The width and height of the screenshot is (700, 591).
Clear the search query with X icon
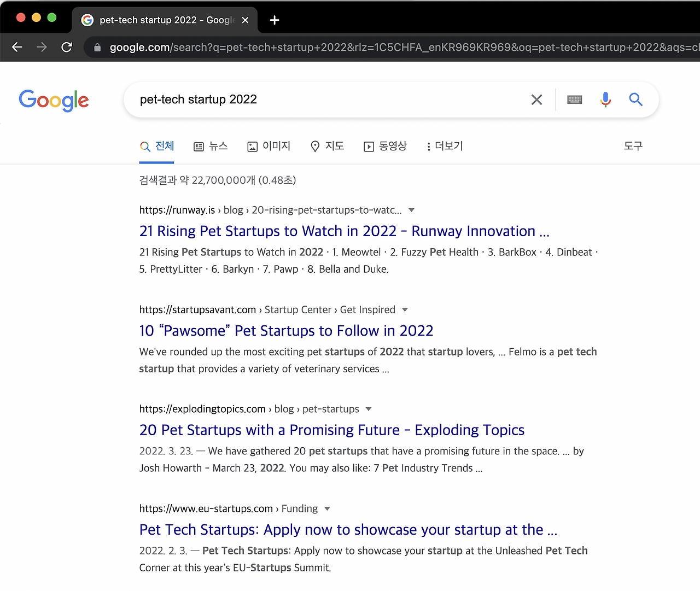(x=537, y=100)
